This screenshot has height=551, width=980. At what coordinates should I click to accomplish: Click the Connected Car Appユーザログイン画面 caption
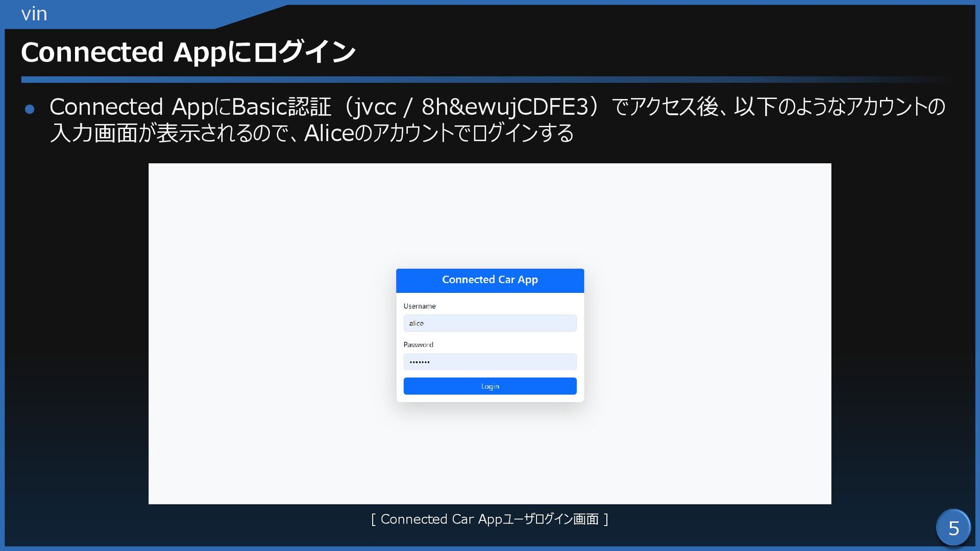point(489,519)
